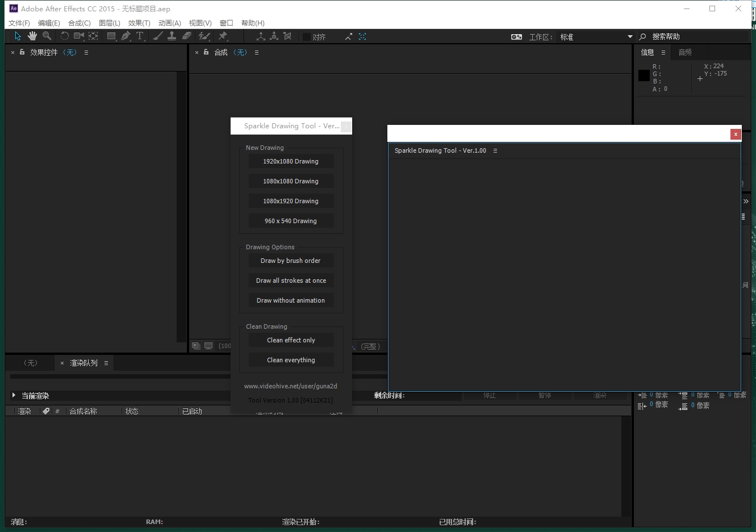This screenshot has height=532, width=756.
Task: Select the Hand tool
Action: (32, 36)
